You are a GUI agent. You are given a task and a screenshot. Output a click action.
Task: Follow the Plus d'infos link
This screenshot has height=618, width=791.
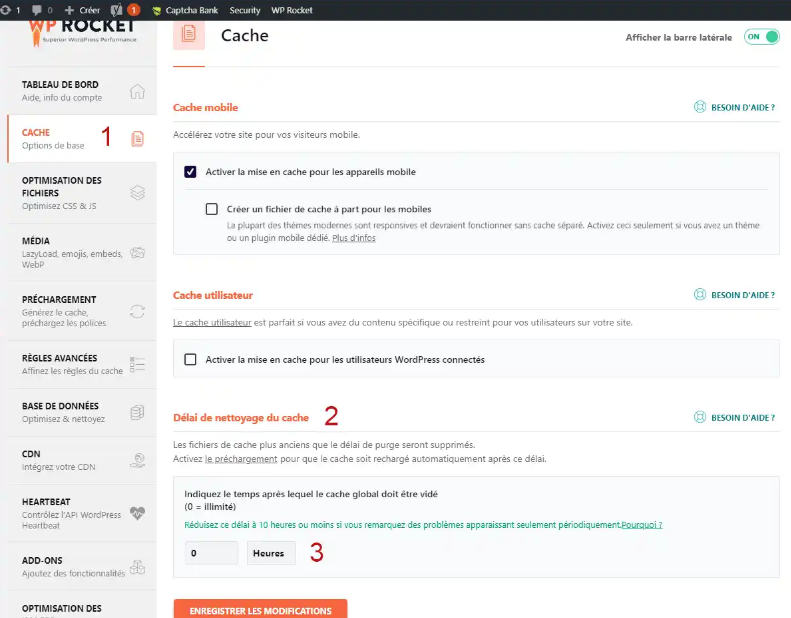click(354, 238)
